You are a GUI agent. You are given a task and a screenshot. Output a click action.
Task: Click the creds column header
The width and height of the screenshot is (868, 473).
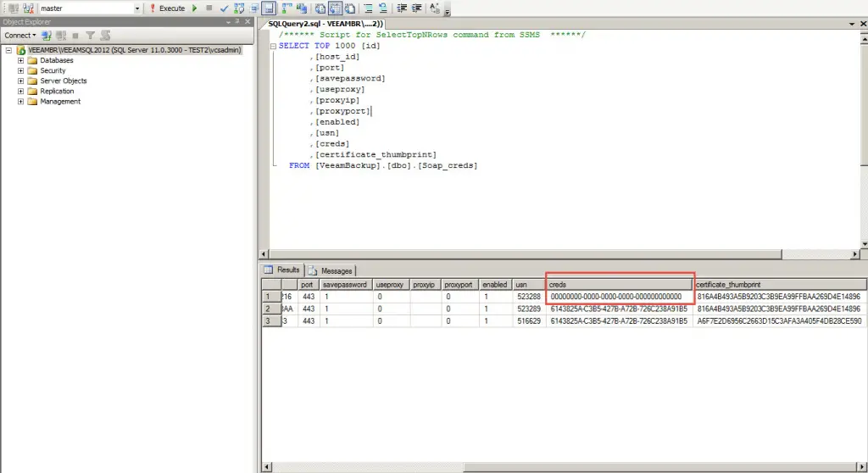pos(619,285)
